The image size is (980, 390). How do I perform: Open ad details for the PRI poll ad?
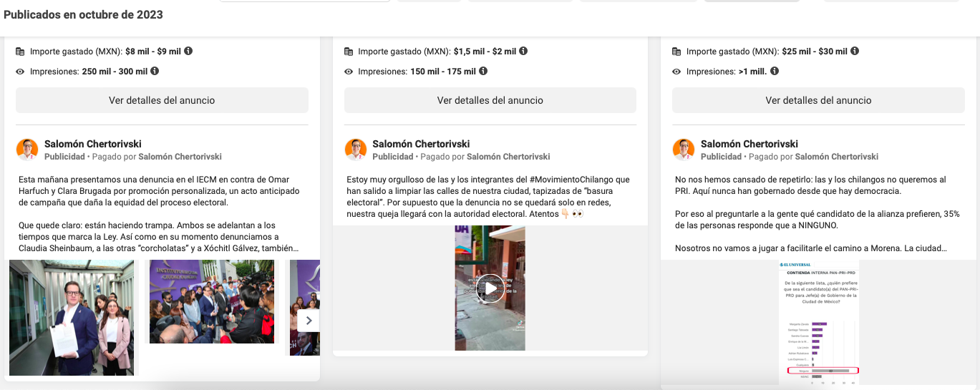818,100
